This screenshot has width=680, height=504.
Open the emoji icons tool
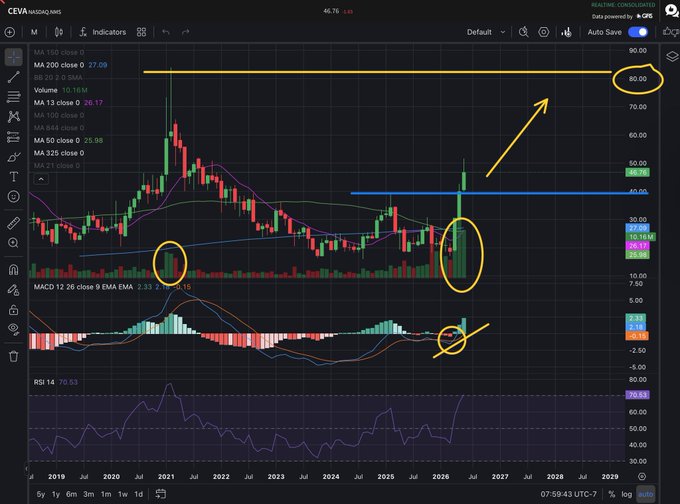pos(13,196)
